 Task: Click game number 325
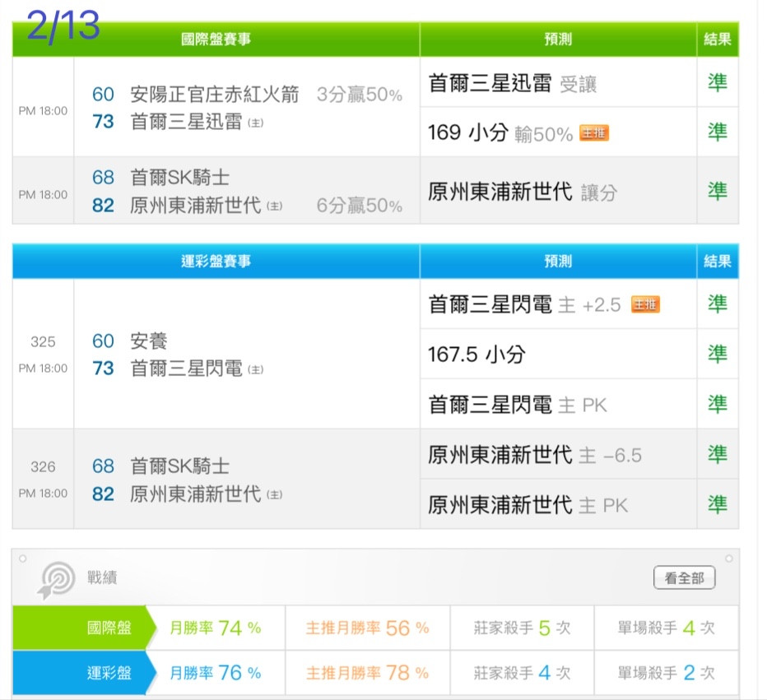[43, 341]
